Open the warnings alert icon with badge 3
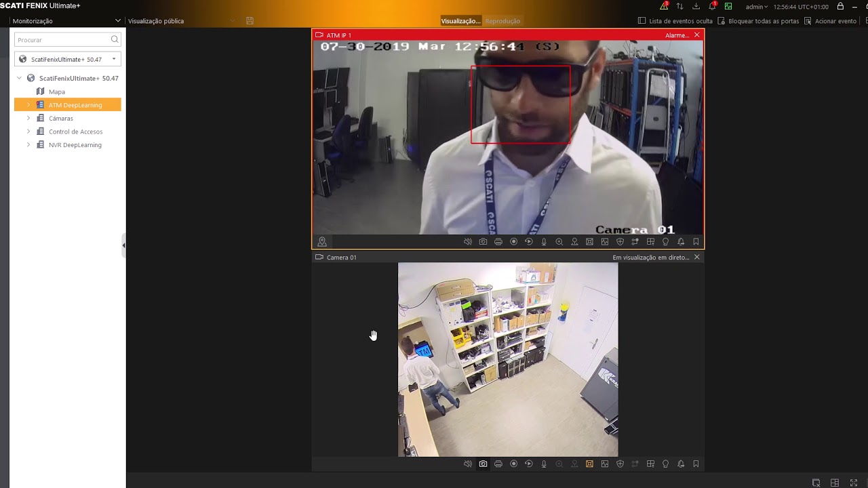Screen dimensions: 868x488 (664, 6)
